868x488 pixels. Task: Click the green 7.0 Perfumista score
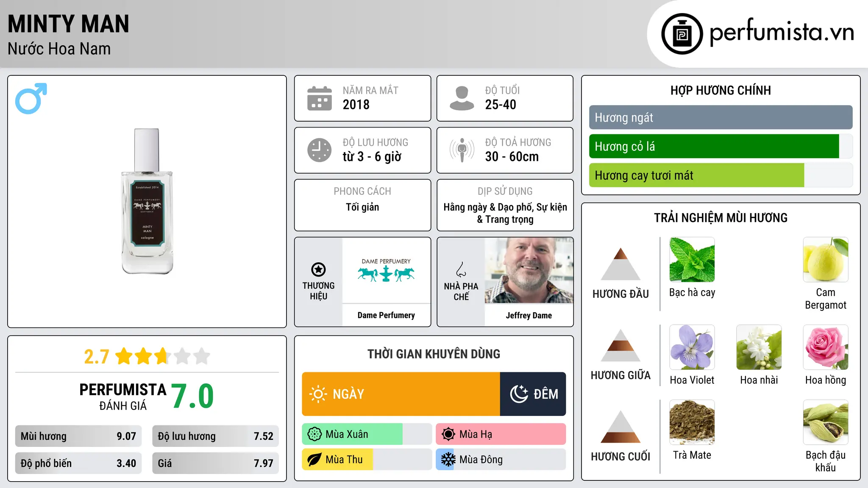click(193, 396)
